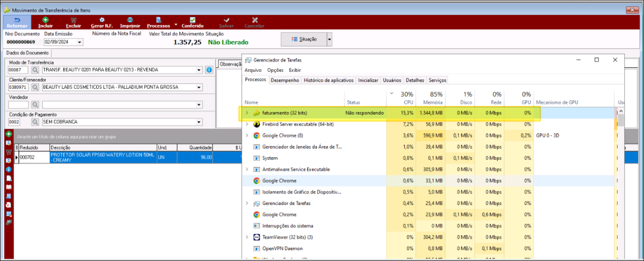Click the Cancelar toolbar item
This screenshot has height=261, width=644.
(254, 22)
